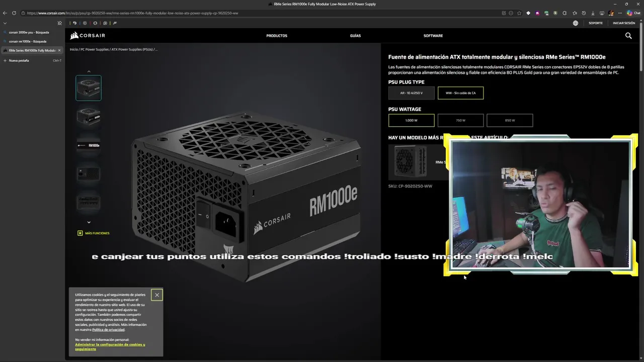Add this page to favorites with the star icon
The width and height of the screenshot is (644, 362).
[x=519, y=13]
